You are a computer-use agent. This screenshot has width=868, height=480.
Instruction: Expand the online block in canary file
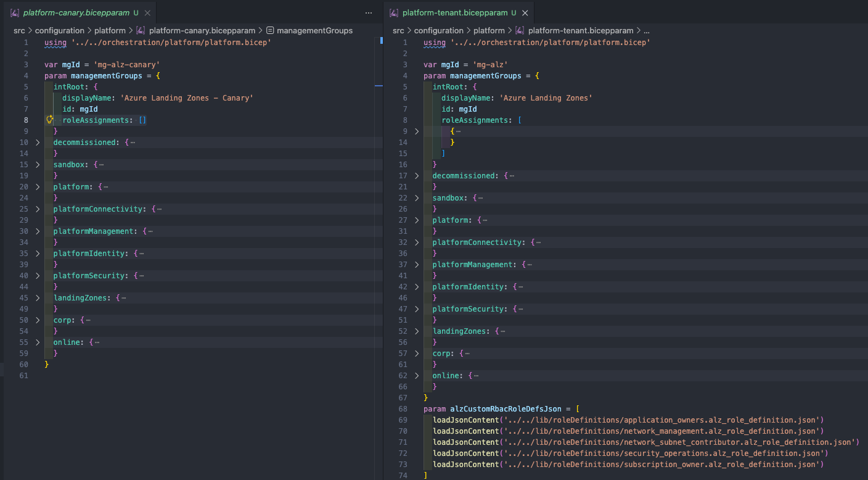pyautogui.click(x=38, y=342)
